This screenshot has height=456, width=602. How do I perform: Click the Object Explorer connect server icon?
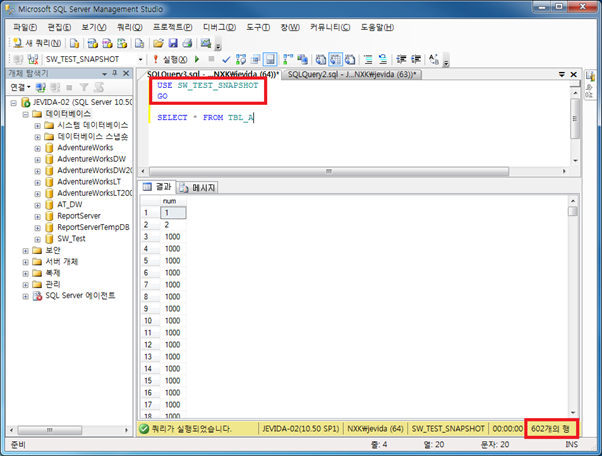[40, 88]
